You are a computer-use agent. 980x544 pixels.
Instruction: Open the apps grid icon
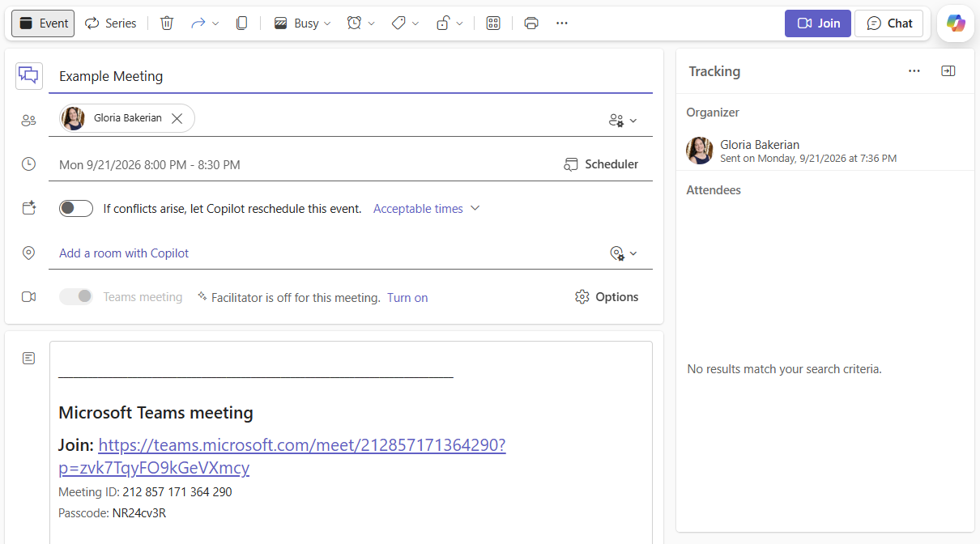point(493,23)
